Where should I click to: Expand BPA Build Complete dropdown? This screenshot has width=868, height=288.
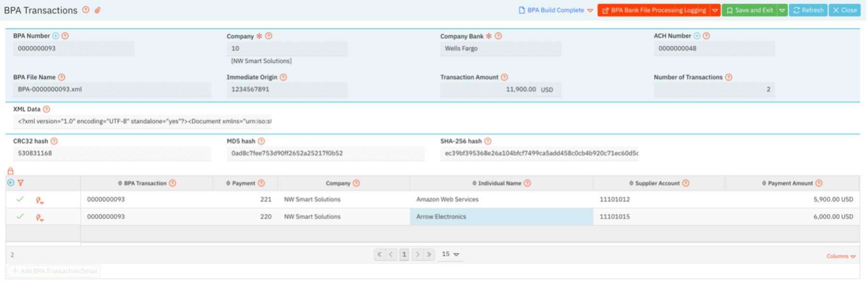590,11
